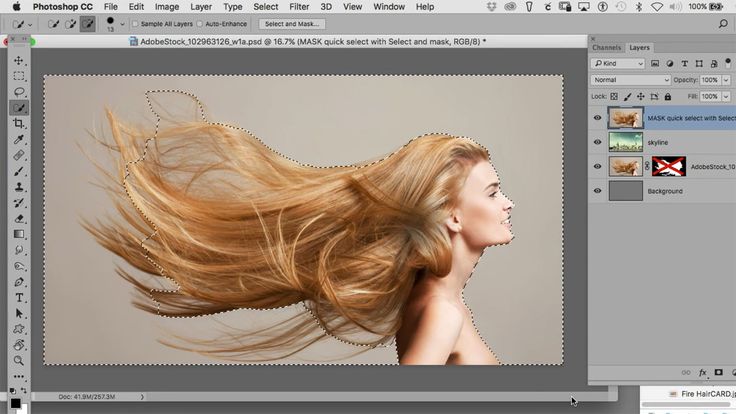
Task: Open the blend mode Normal dropdown
Action: 630,80
